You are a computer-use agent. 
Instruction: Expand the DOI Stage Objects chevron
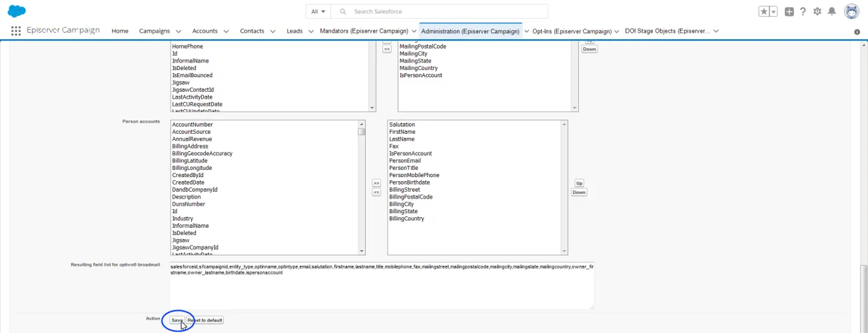[x=717, y=31]
